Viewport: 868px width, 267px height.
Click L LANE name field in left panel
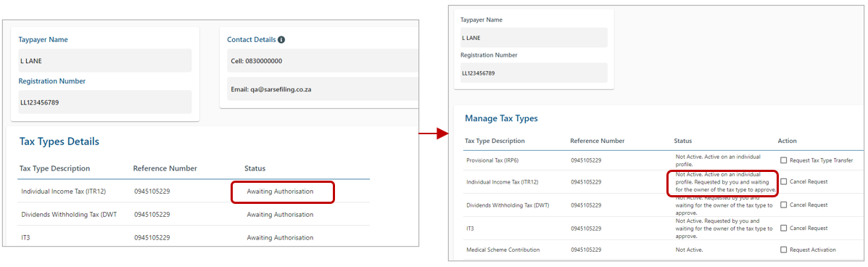click(104, 60)
